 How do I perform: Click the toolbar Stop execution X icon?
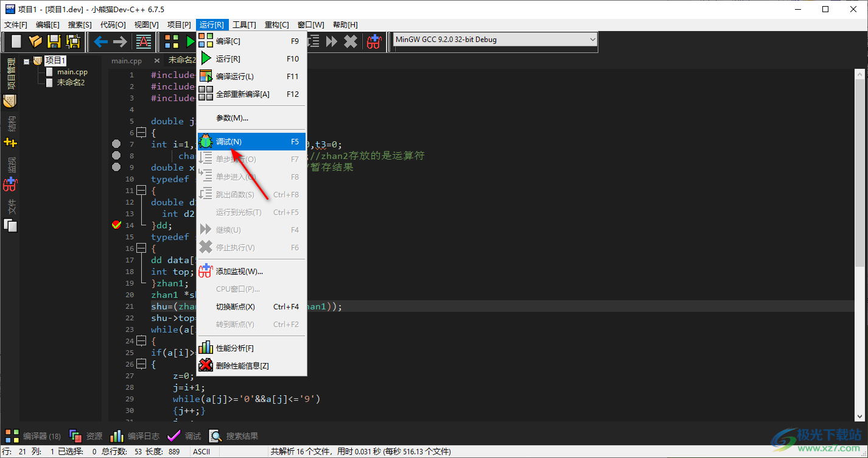pyautogui.click(x=351, y=41)
